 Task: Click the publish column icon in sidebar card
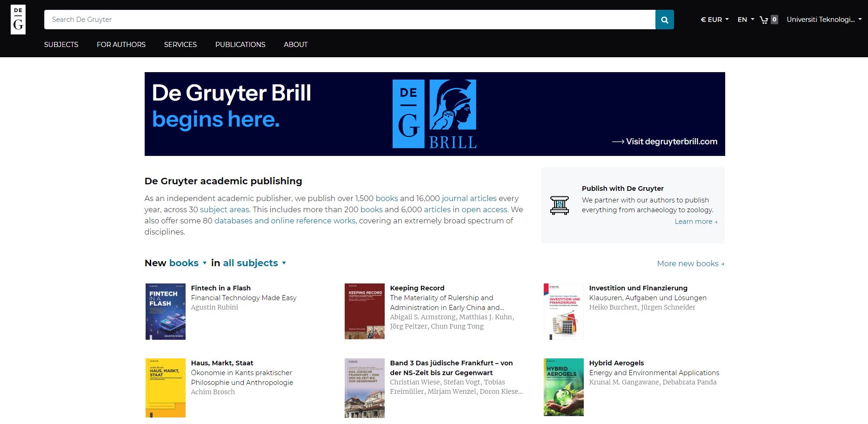(x=559, y=205)
